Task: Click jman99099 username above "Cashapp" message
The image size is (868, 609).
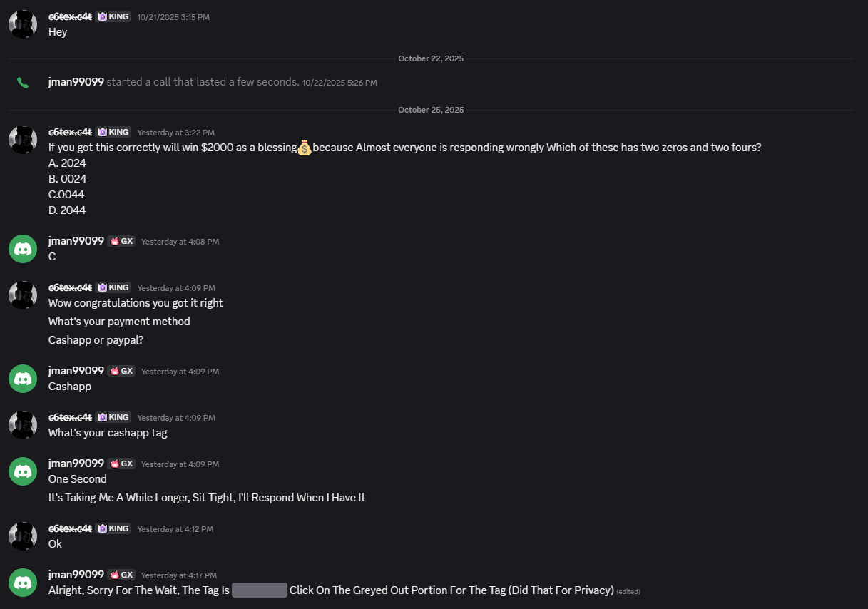Action: tap(76, 371)
